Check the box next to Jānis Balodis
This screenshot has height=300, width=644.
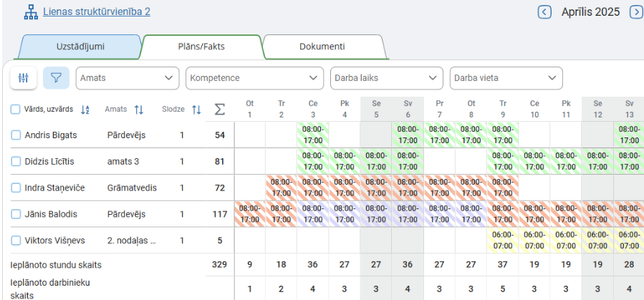click(16, 214)
